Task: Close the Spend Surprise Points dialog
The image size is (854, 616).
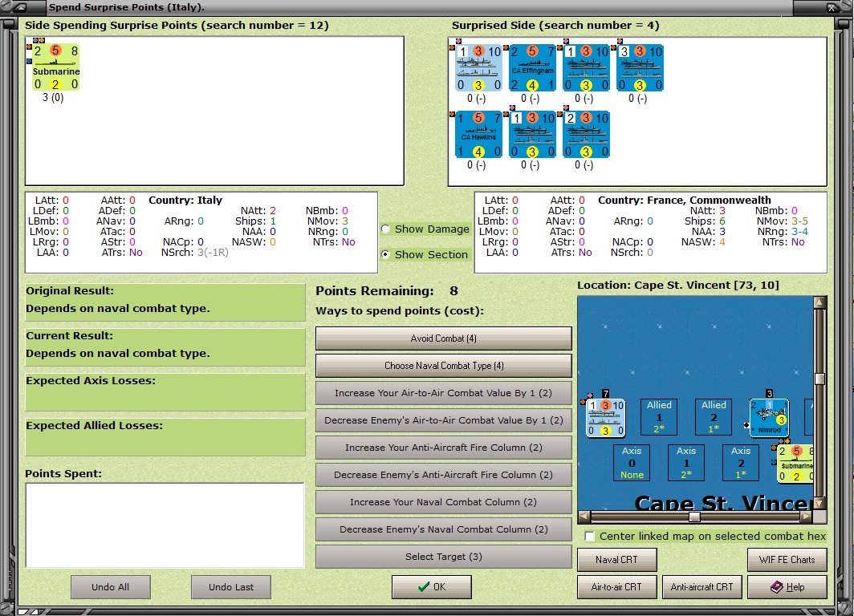Action: pos(832,7)
